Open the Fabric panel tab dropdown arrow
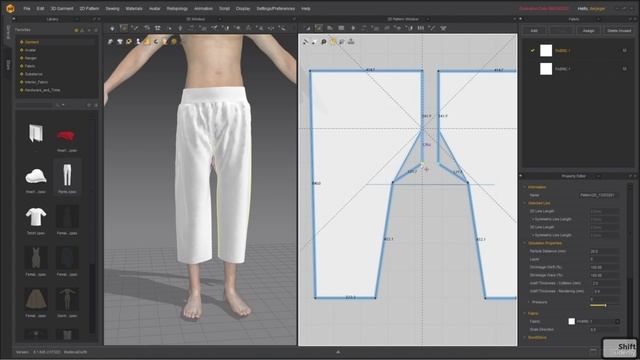This screenshot has height=360, width=640. [x=598, y=19]
